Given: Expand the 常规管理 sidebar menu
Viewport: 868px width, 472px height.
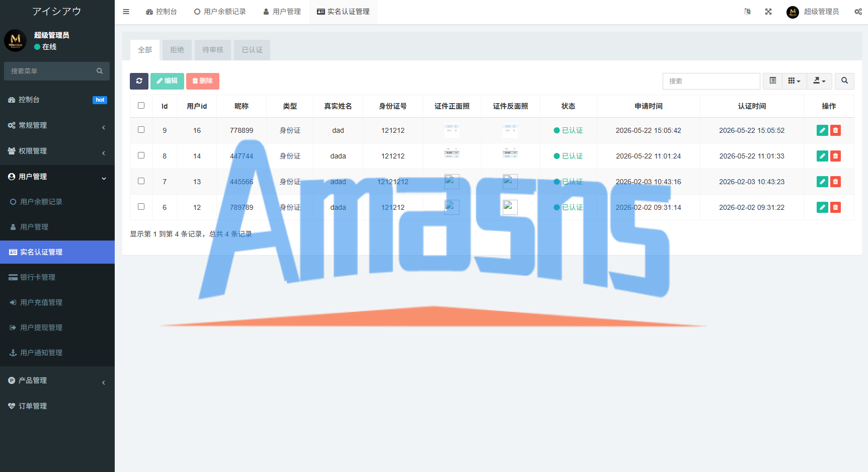Looking at the screenshot, I should pos(57,125).
